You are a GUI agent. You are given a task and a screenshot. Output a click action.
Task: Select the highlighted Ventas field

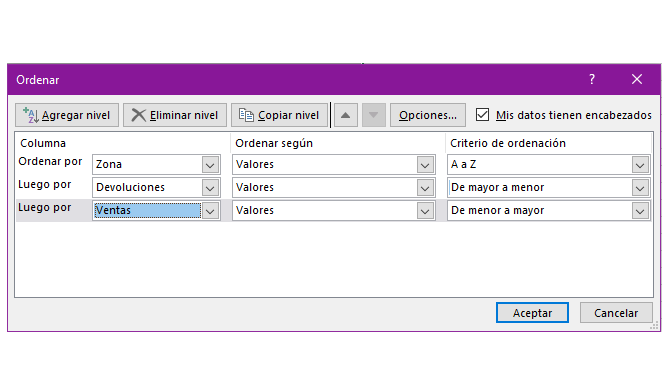(147, 210)
